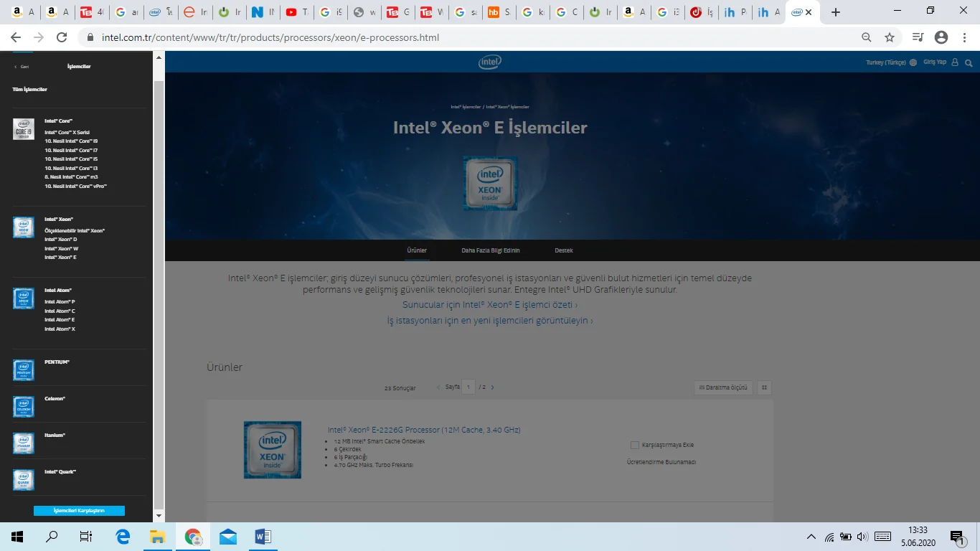
Task: Go to previous results page arrow
Action: click(438, 387)
